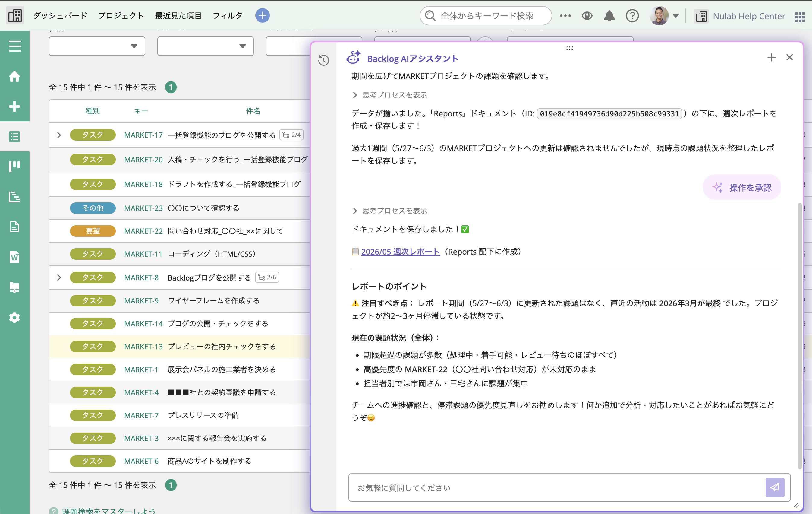Open the documents icon in sidebar
Image resolution: width=812 pixels, height=514 pixels.
(14, 227)
